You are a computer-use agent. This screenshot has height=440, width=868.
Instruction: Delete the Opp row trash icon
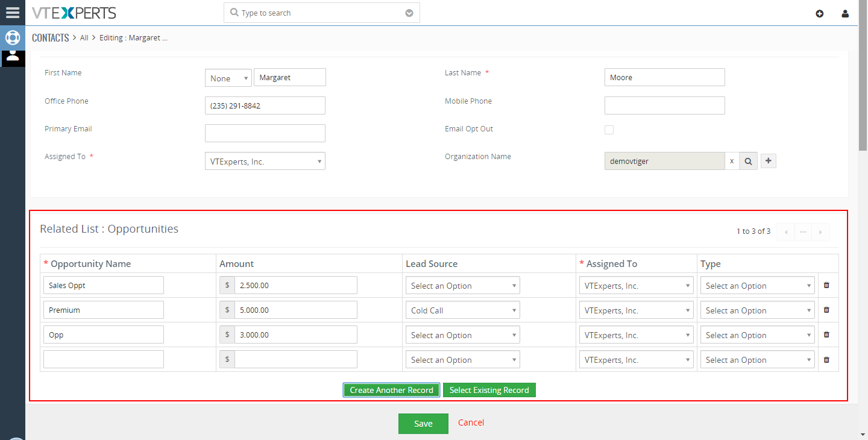[x=826, y=335]
